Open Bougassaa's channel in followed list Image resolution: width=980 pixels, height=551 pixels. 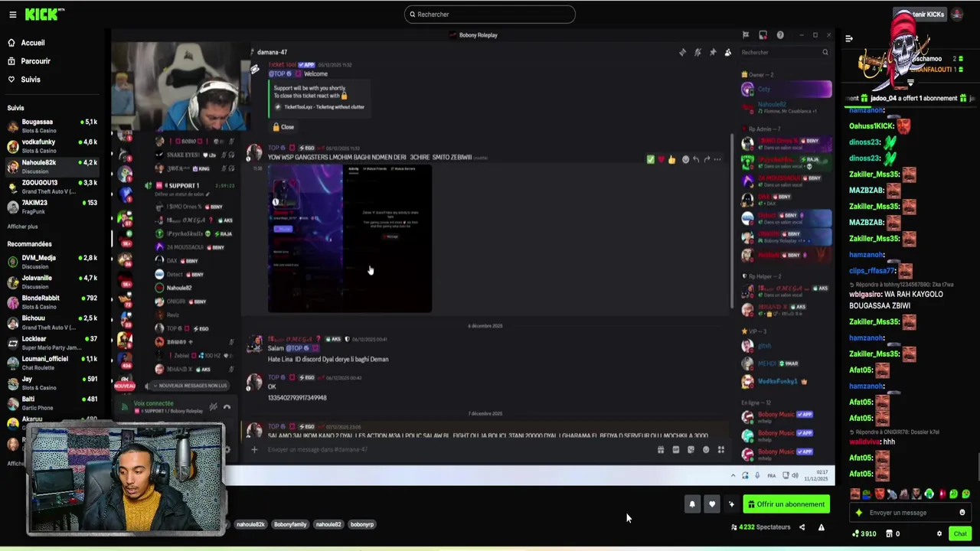tap(52, 126)
